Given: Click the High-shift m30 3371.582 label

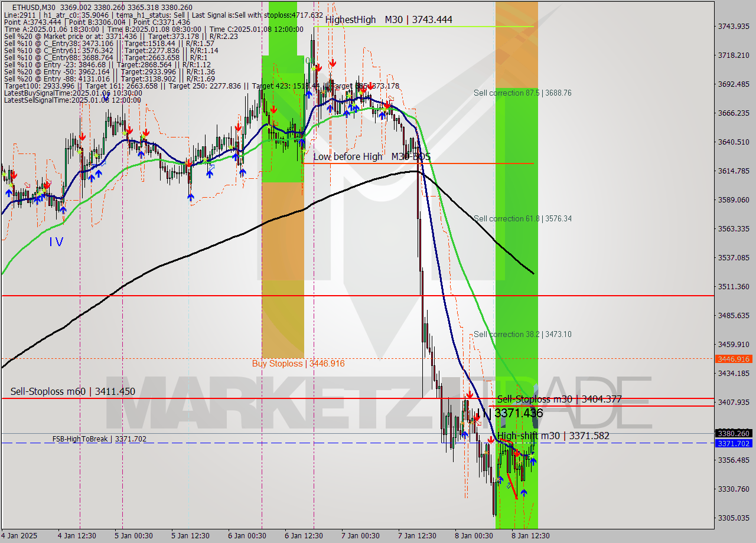Looking at the screenshot, I should [x=553, y=436].
